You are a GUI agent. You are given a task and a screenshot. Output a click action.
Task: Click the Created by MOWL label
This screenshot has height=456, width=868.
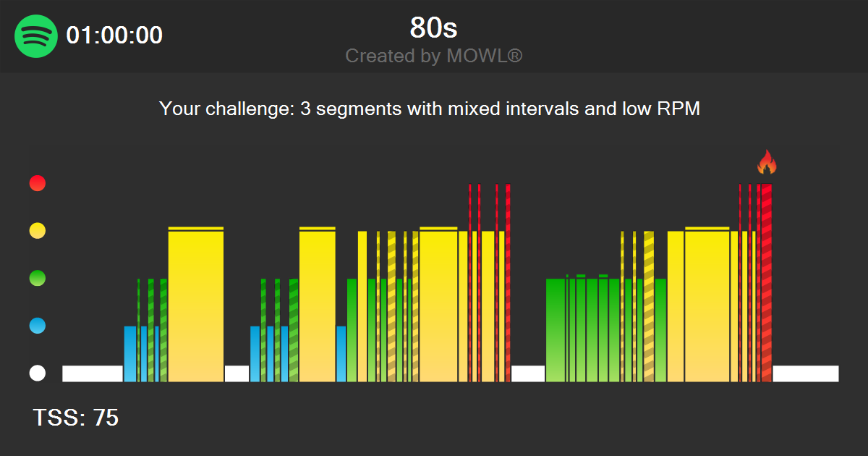(x=433, y=56)
